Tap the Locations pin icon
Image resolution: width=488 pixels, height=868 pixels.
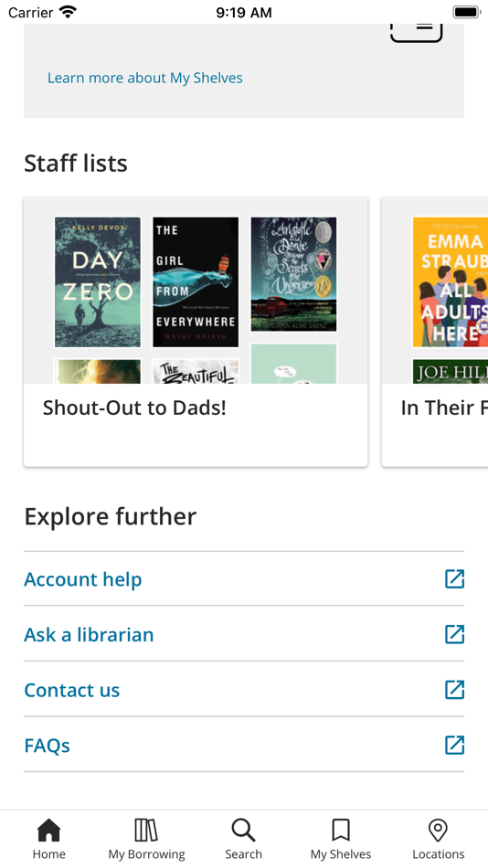(438, 830)
